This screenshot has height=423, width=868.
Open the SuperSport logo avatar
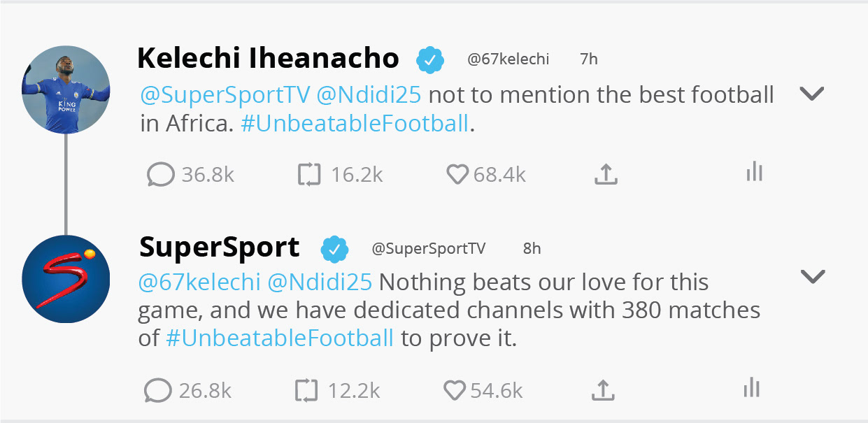click(66, 279)
